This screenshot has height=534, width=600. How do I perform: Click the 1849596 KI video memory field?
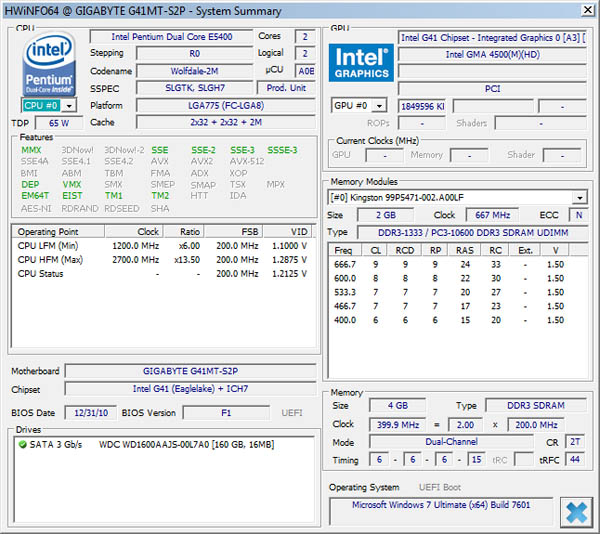coord(422,106)
